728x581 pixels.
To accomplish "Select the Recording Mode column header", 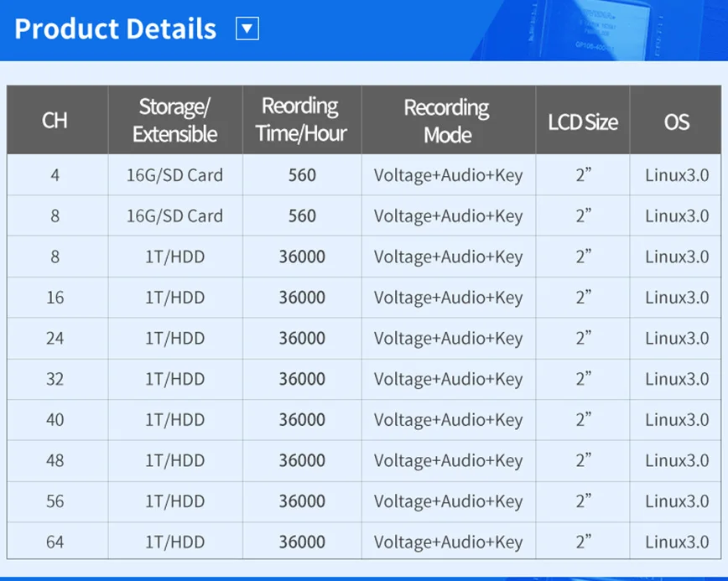I will pos(447,121).
